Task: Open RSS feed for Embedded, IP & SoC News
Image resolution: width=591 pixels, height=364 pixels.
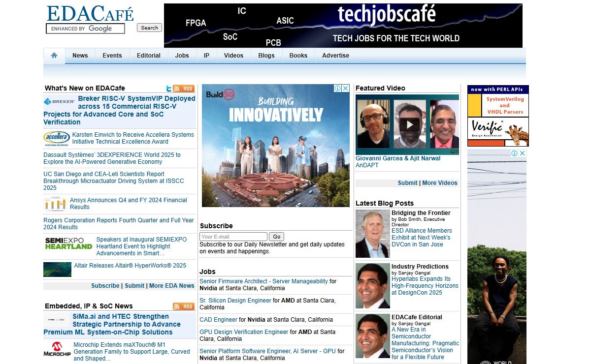Action: click(184, 306)
